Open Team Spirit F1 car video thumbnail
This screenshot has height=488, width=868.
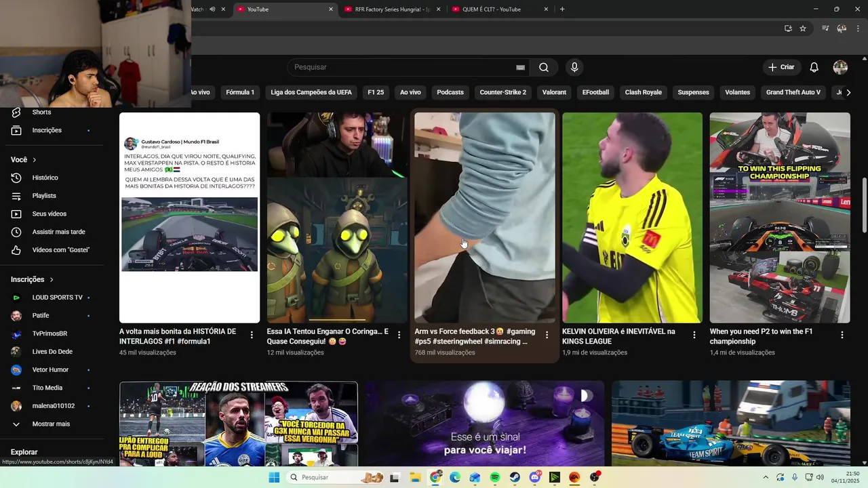click(731, 424)
